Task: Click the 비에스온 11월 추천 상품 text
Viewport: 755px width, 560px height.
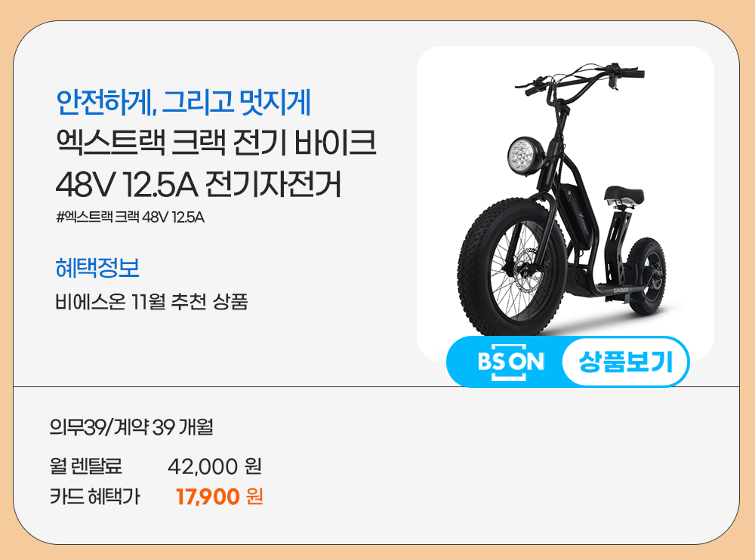Action: [152, 303]
